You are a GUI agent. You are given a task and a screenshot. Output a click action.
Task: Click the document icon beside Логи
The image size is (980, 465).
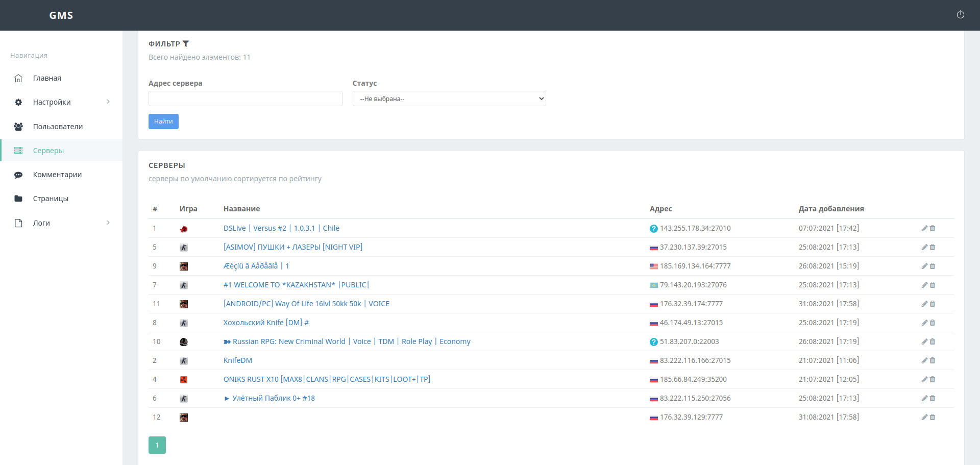(18, 223)
